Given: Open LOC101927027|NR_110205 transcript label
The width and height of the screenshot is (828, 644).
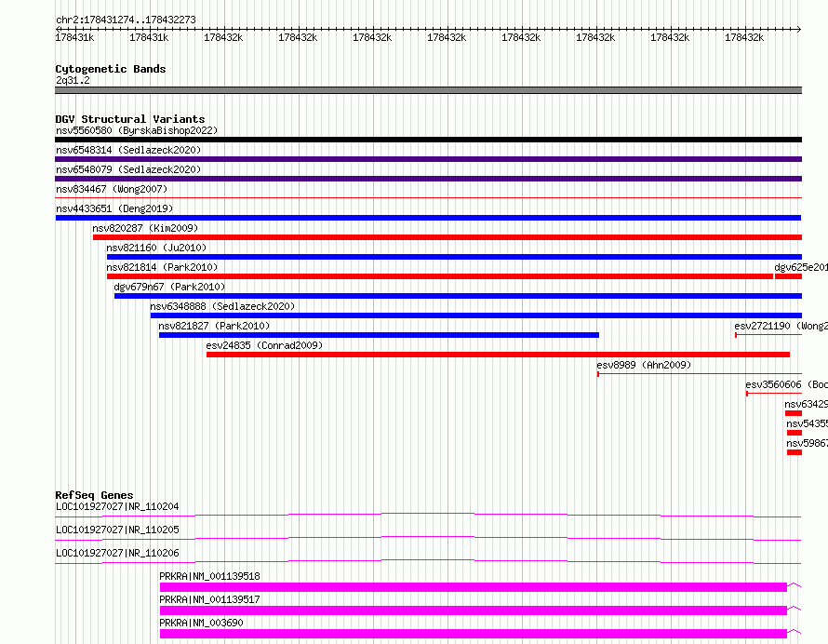Looking at the screenshot, I should (x=117, y=530).
